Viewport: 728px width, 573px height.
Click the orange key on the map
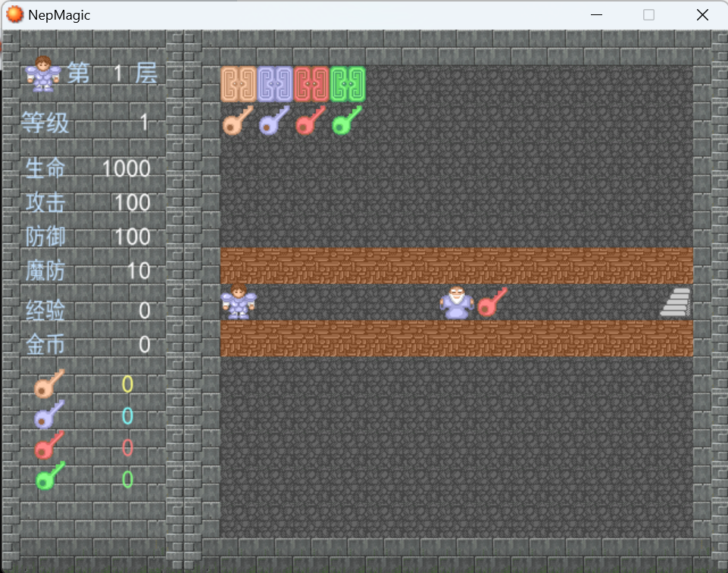[x=238, y=120]
